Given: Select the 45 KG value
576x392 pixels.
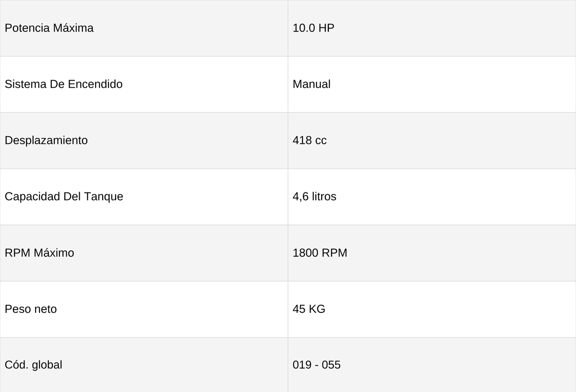Looking at the screenshot, I should pos(309,309).
